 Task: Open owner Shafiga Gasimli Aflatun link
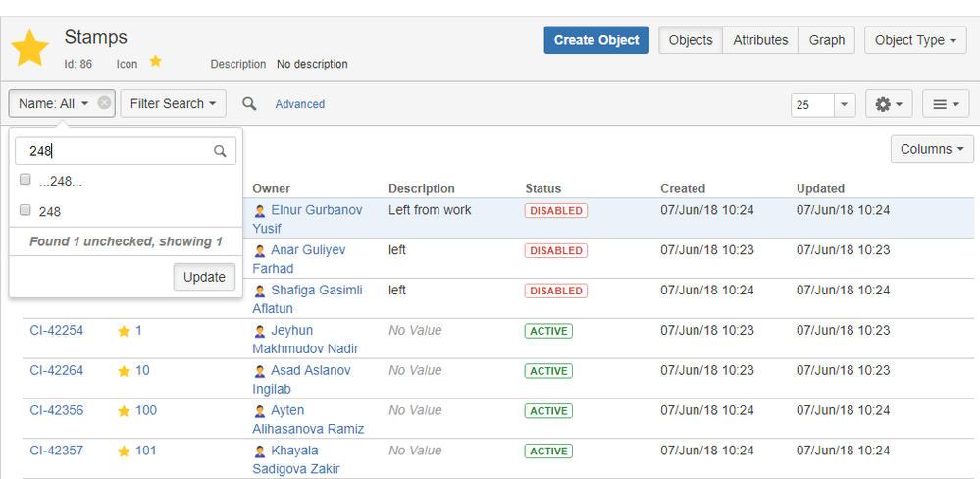307,299
